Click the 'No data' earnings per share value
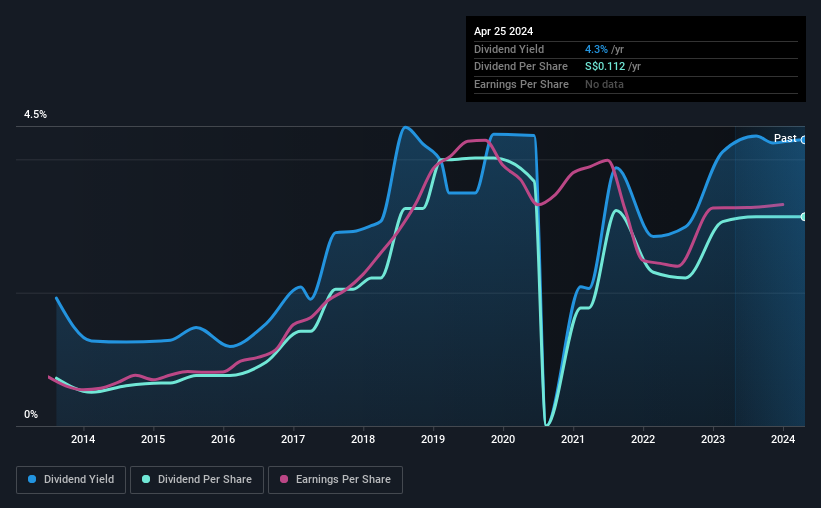Viewport: 821px width, 508px height. [x=604, y=84]
